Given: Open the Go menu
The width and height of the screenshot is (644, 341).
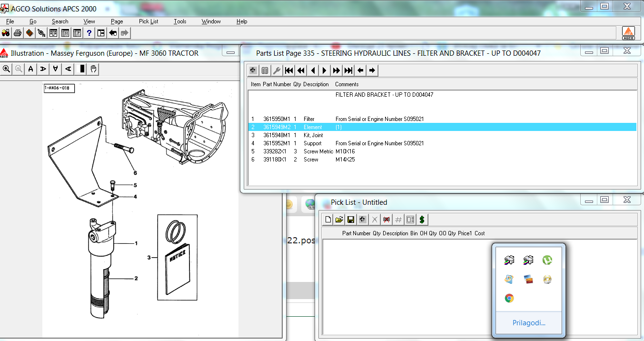Looking at the screenshot, I should pyautogui.click(x=33, y=21).
